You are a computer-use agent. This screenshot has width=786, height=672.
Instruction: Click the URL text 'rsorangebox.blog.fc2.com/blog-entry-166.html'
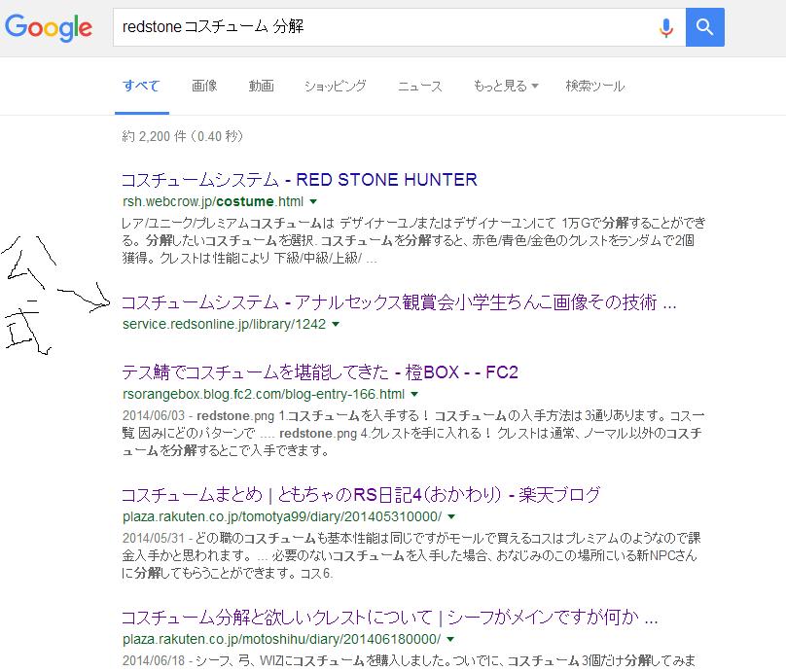coord(264,395)
